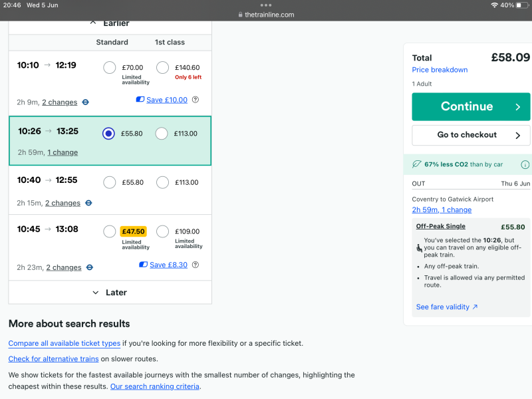The height and width of the screenshot is (399, 532).
Task: Choose 1st class £113.00 on 10:26 train
Action: (x=162, y=134)
